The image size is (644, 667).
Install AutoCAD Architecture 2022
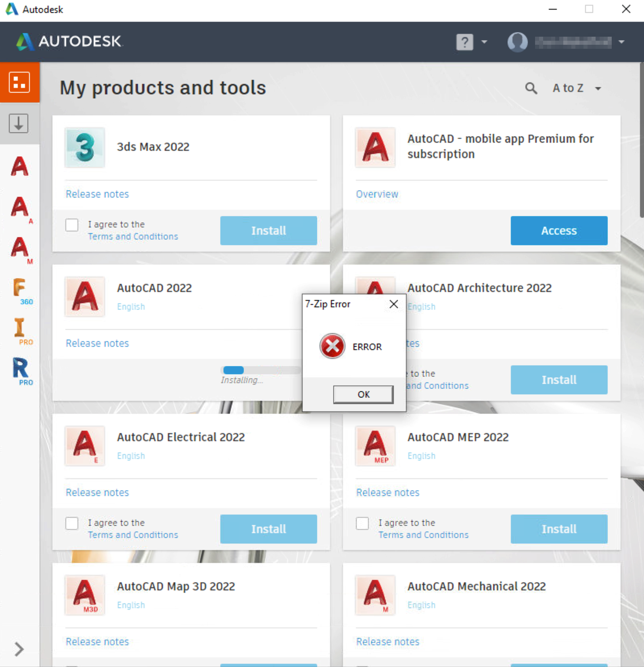(x=559, y=379)
